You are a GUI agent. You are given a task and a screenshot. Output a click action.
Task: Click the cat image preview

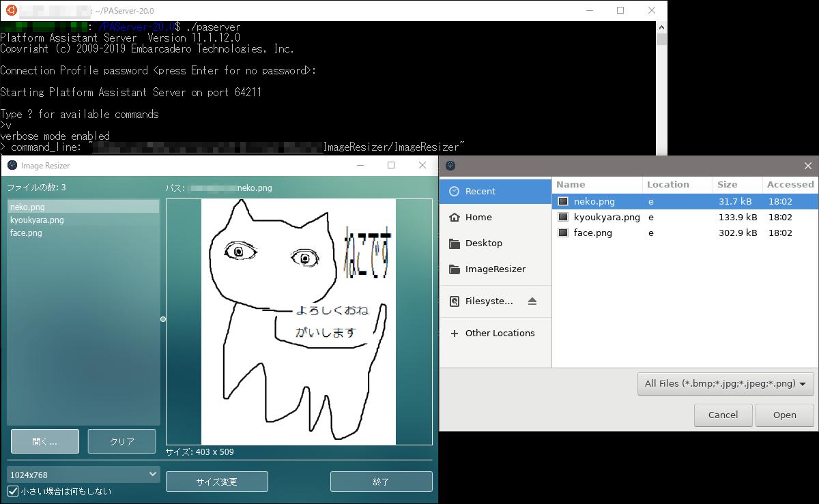pyautogui.click(x=299, y=322)
